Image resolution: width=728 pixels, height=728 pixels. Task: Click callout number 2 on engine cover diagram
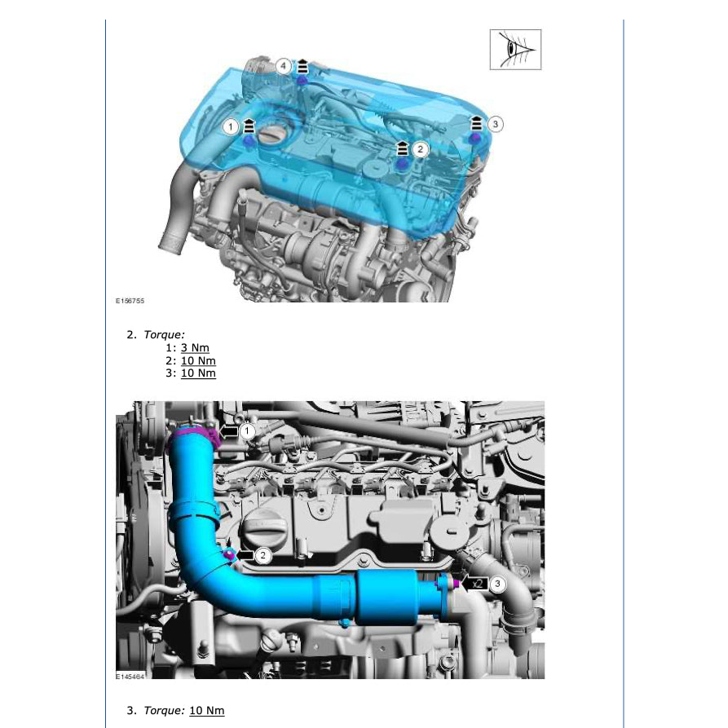tap(420, 149)
